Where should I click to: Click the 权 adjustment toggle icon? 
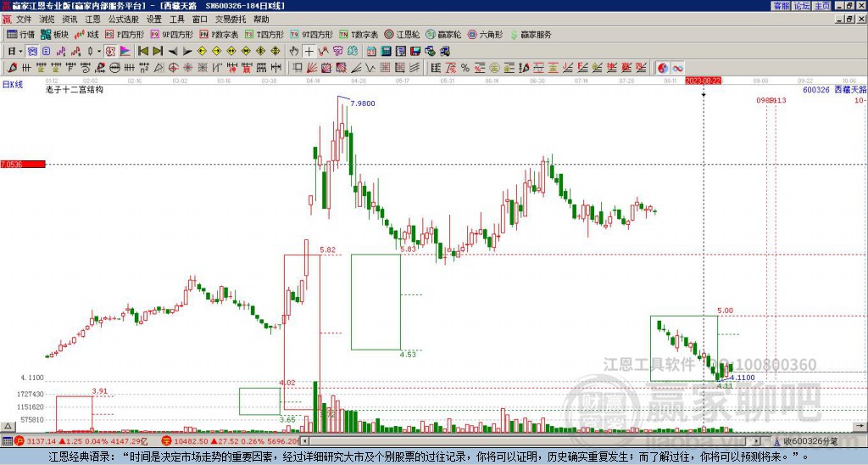(110, 52)
